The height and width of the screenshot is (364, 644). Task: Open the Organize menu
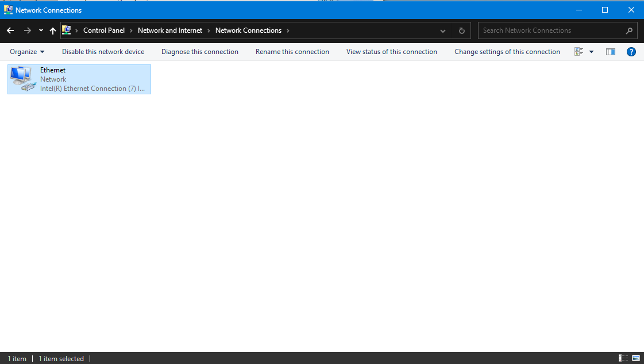[x=27, y=52]
